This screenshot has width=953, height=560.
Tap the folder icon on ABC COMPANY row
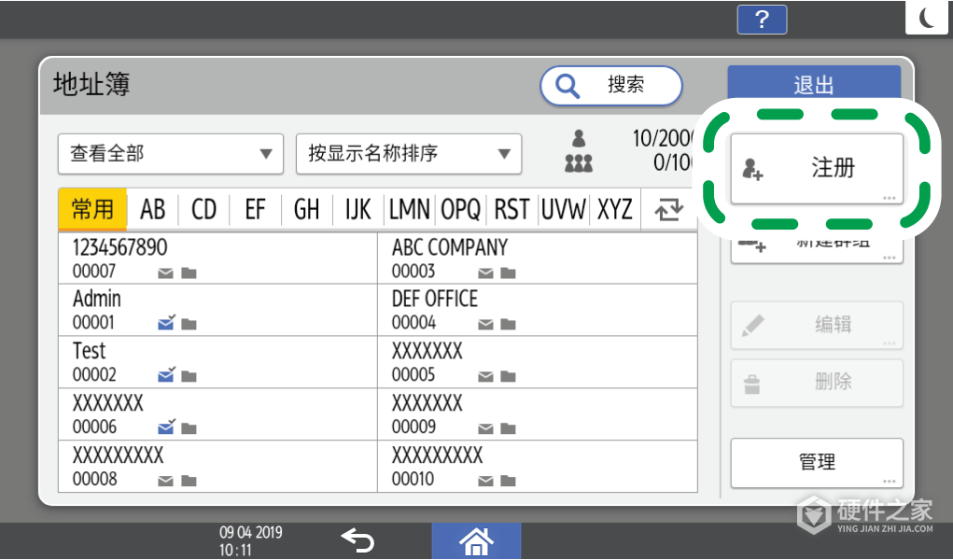click(508, 273)
